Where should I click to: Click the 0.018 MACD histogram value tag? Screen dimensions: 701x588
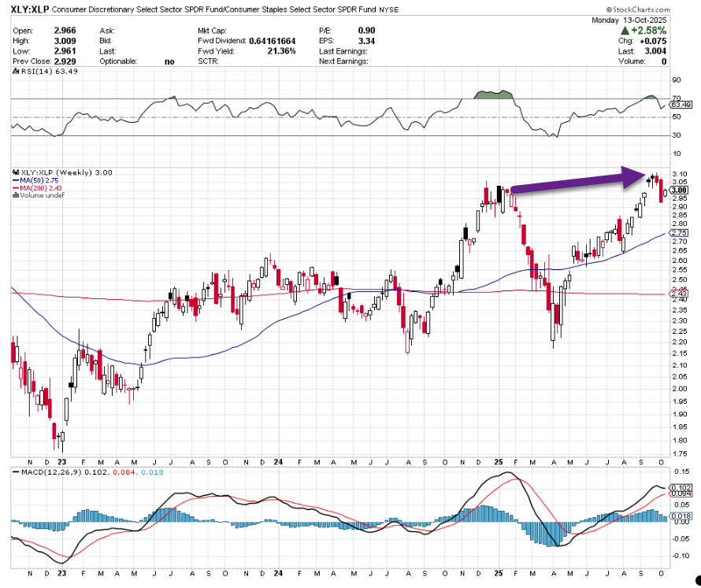[679, 516]
